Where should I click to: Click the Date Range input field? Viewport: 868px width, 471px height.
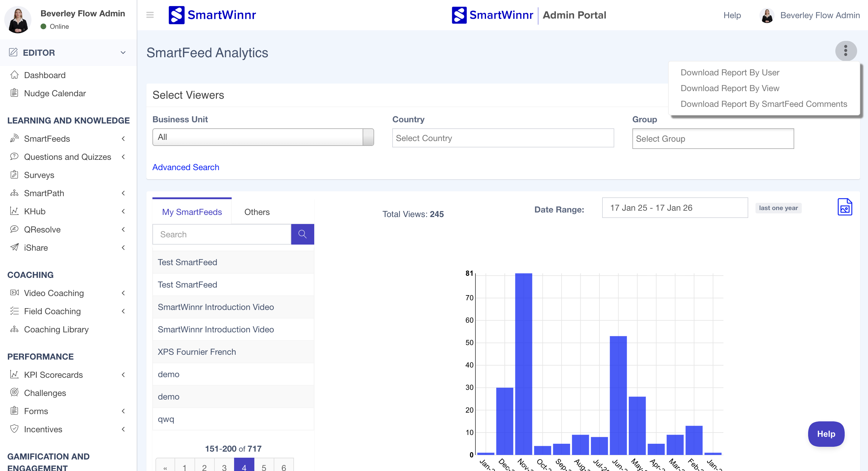674,208
